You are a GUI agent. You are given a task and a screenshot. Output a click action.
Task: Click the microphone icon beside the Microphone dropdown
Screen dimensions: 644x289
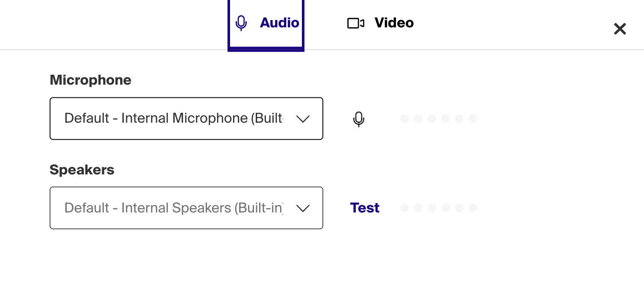(359, 119)
